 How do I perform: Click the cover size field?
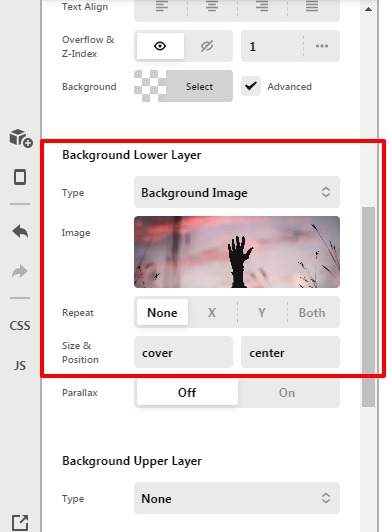183,352
